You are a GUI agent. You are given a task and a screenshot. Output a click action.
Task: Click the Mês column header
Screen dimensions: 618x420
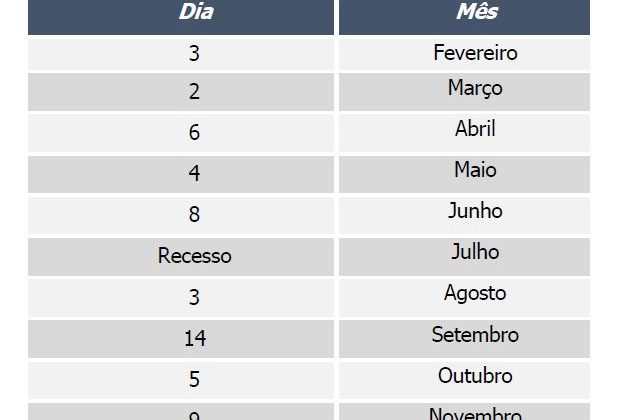coord(476,13)
